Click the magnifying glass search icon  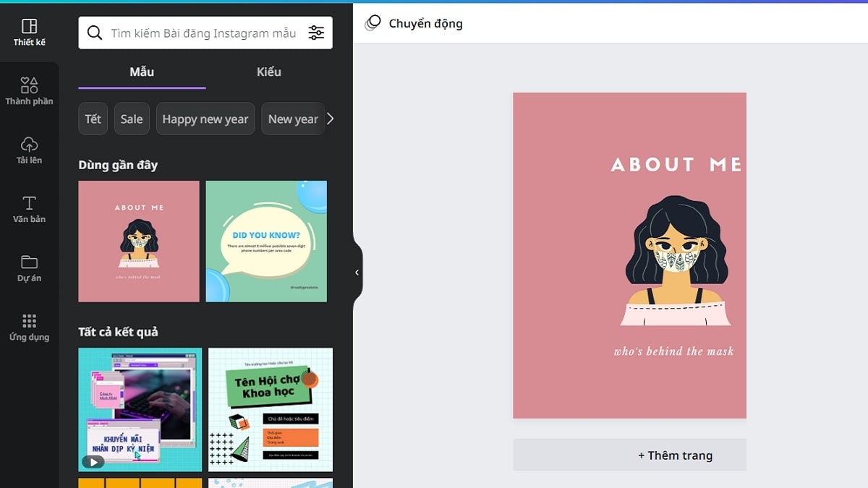coord(95,33)
